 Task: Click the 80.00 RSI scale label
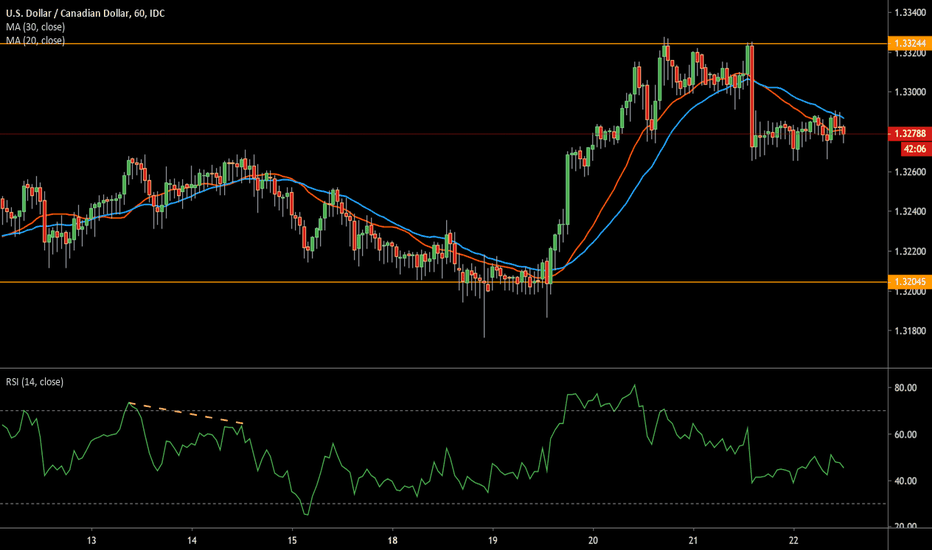click(x=904, y=388)
